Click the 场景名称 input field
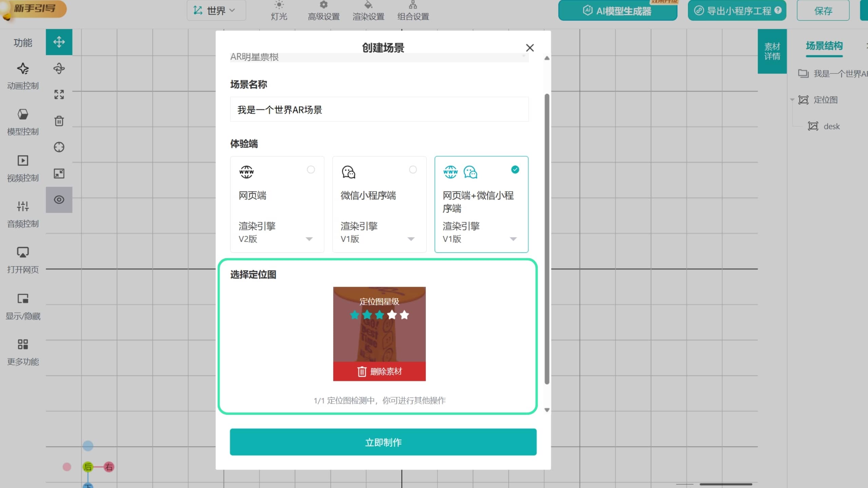868x488 pixels. click(x=379, y=109)
